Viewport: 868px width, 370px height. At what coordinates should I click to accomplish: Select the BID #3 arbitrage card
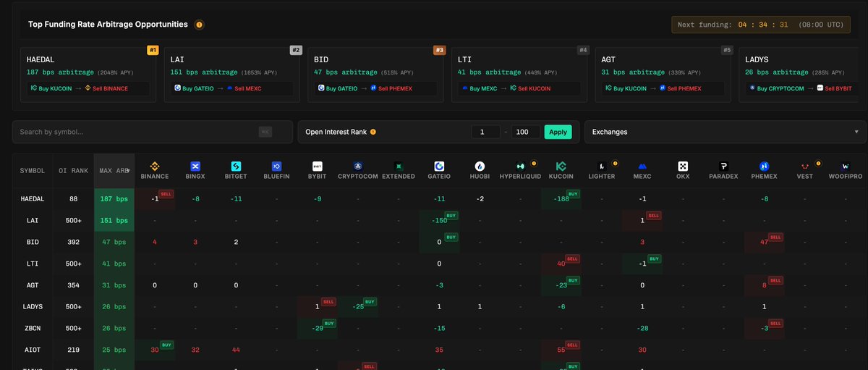coord(373,75)
